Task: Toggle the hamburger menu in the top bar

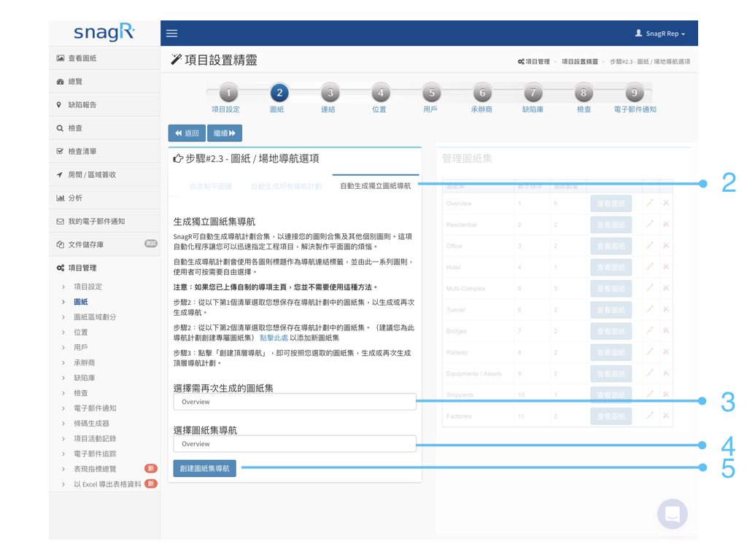Action: (x=171, y=34)
